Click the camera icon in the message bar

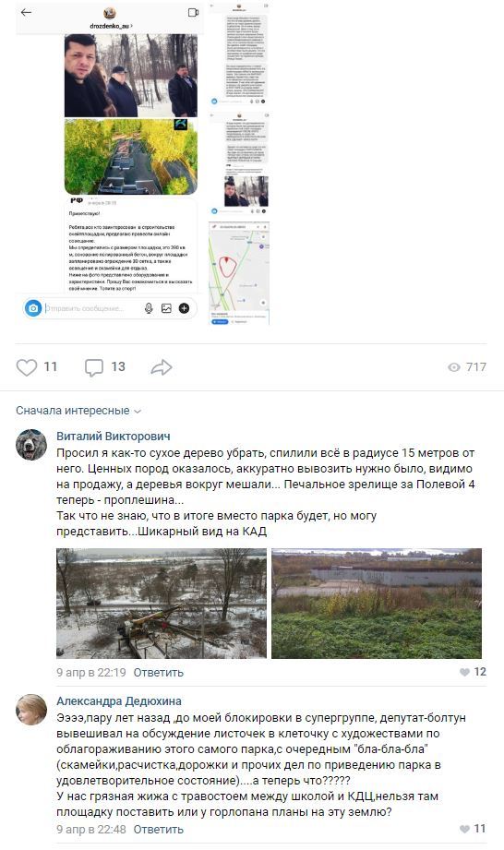pos(33,308)
